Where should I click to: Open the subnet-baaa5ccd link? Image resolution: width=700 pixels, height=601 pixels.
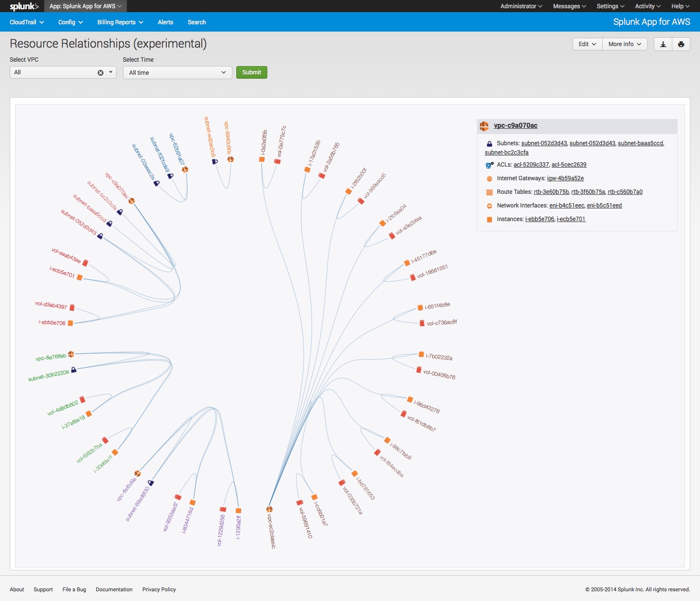[640, 143]
